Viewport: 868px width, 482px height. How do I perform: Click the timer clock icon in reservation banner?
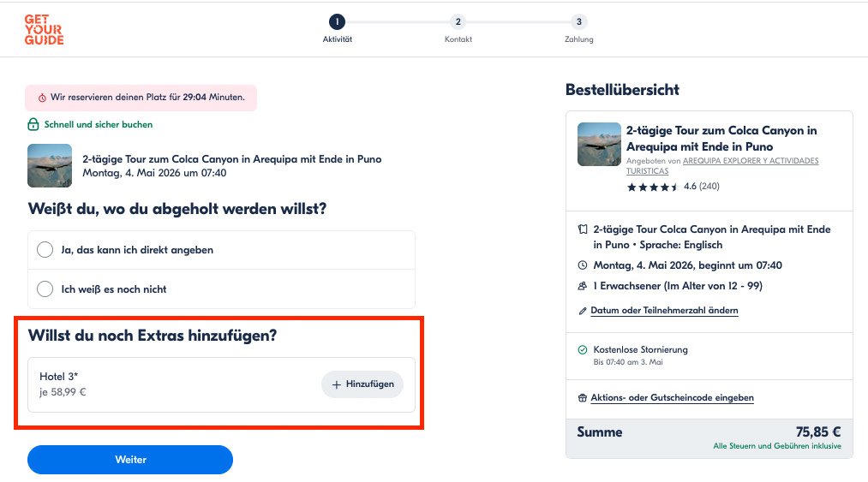(42, 98)
